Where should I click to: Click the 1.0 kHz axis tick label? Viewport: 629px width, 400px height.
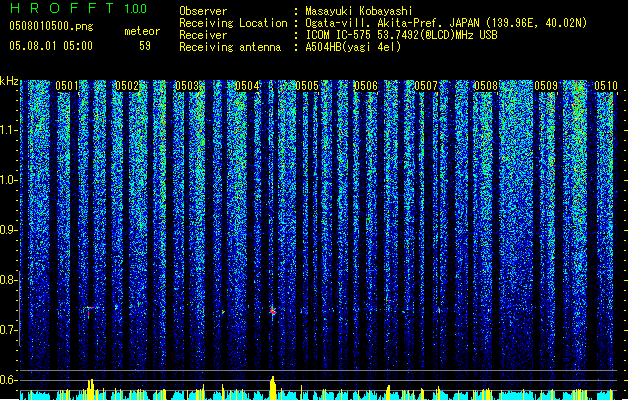coord(9,180)
